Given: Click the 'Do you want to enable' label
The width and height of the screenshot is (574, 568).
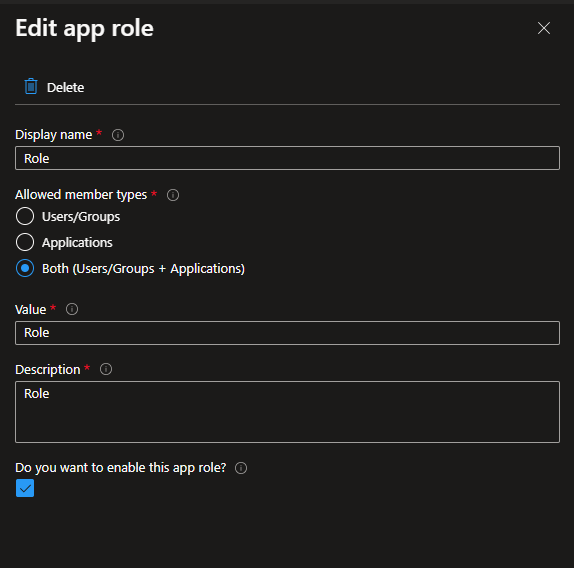Looking at the screenshot, I should coord(121,468).
